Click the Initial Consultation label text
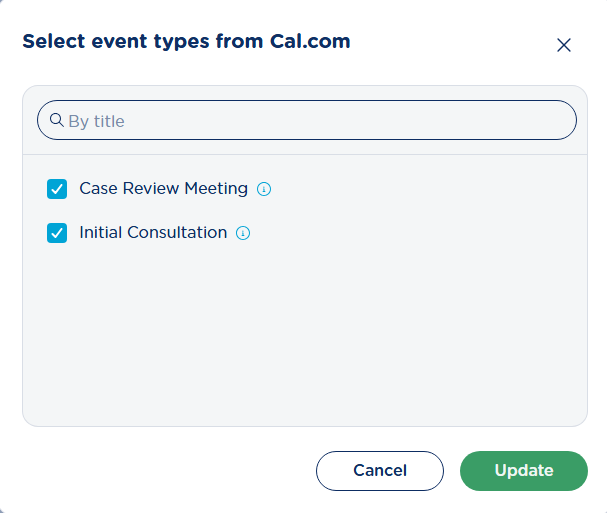Viewport: 607px width, 513px height. click(x=153, y=232)
